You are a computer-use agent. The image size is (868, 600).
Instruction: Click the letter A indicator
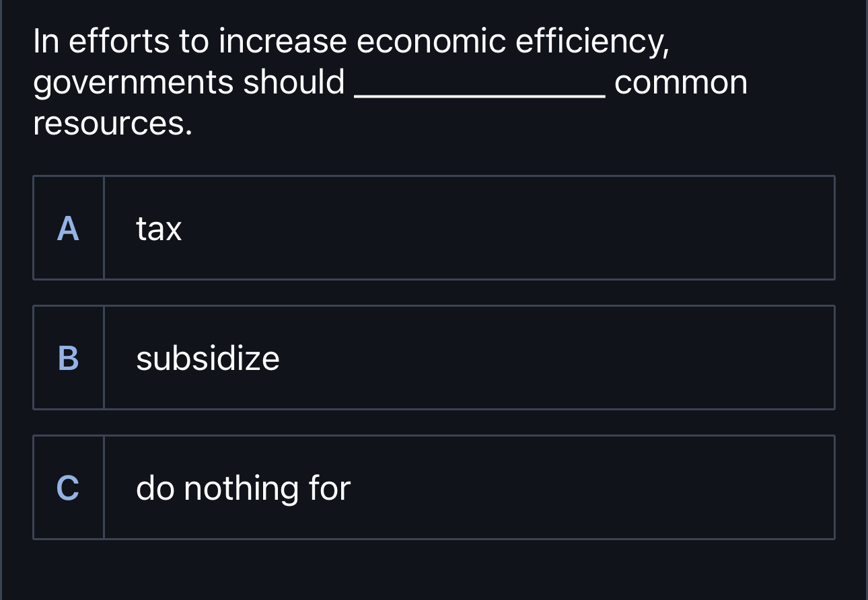[68, 229]
